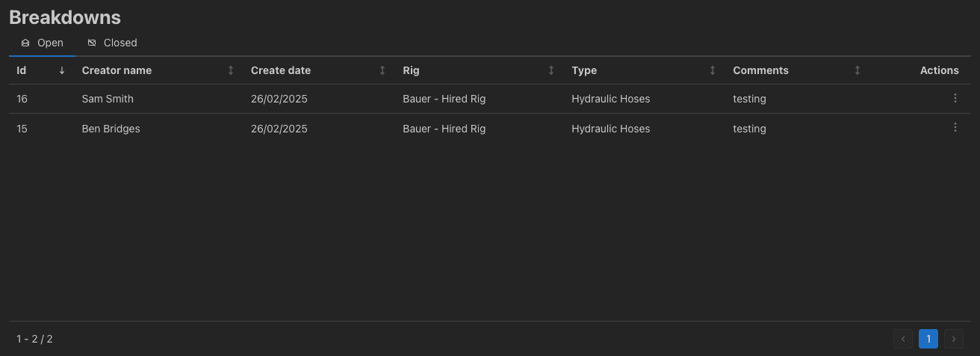
Task: Click Sam Smith creator name cell
Action: (108, 99)
